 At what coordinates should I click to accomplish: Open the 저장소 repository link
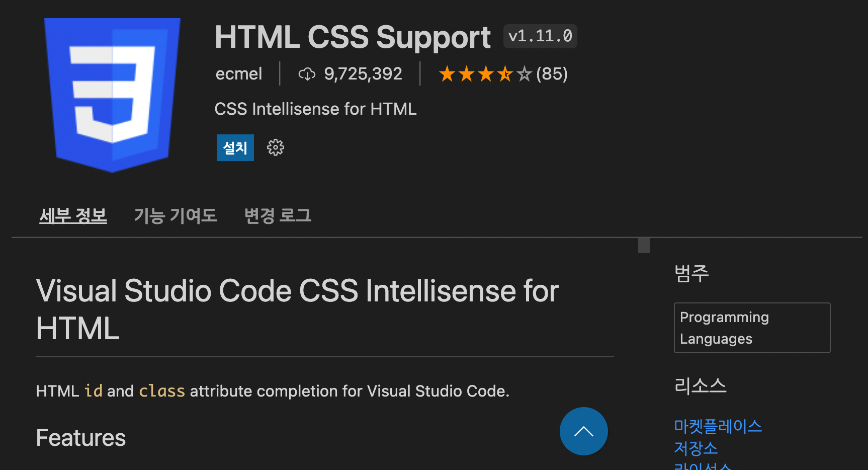pos(696,448)
